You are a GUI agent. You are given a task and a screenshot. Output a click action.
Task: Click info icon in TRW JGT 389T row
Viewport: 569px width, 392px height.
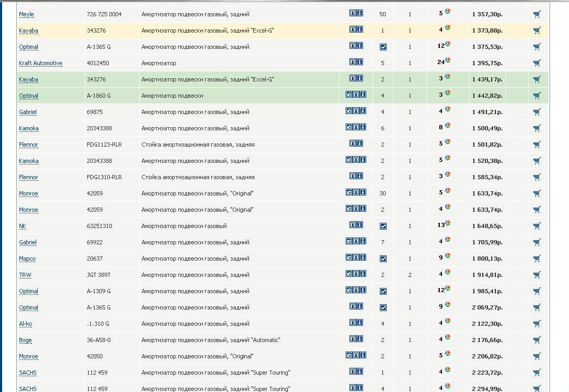coord(363,274)
